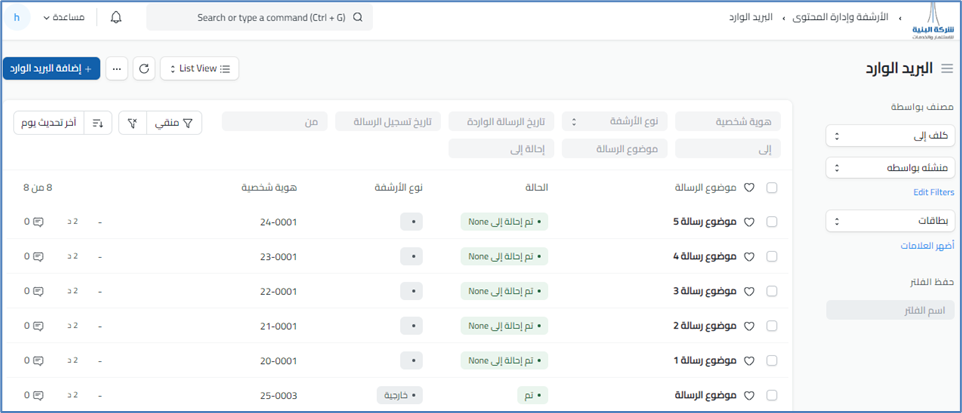This screenshot has width=962, height=413.
Task: Click the تم إحالة إلى None status on 20-0001 row
Action: tap(504, 361)
